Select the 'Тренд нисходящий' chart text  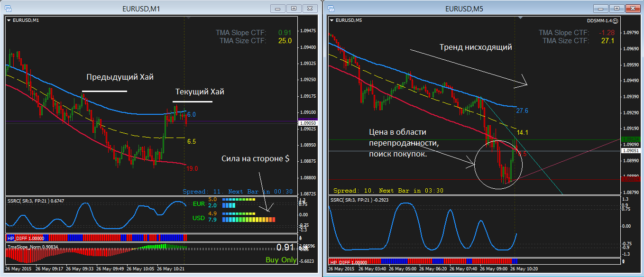point(476,47)
